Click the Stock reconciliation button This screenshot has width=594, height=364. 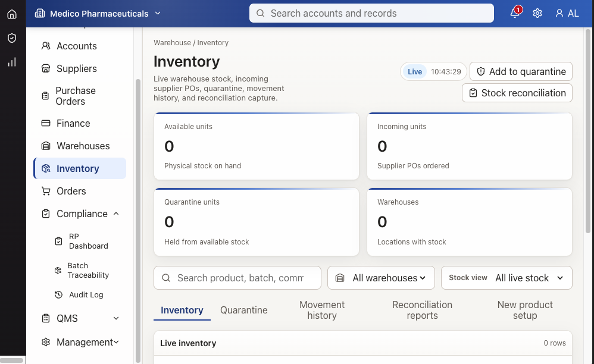point(517,93)
